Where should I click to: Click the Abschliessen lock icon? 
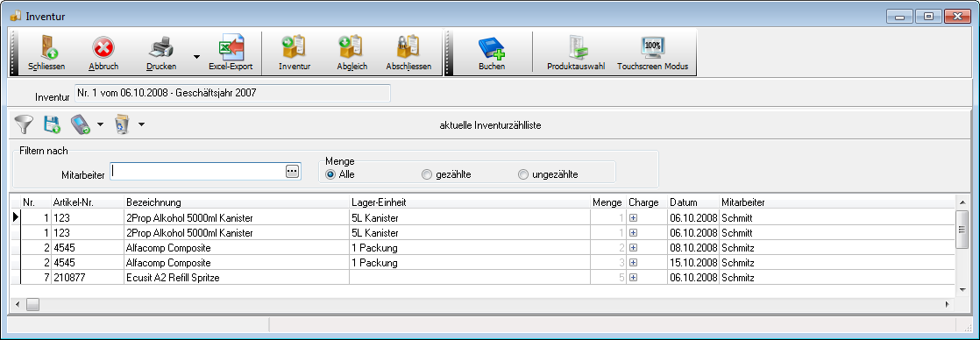(x=408, y=48)
